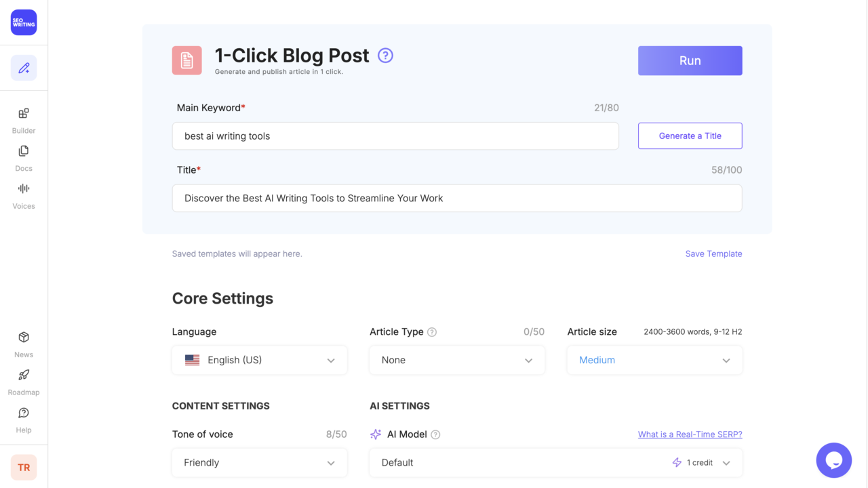
Task: Open the Tone of voice dropdown
Action: [x=259, y=462]
